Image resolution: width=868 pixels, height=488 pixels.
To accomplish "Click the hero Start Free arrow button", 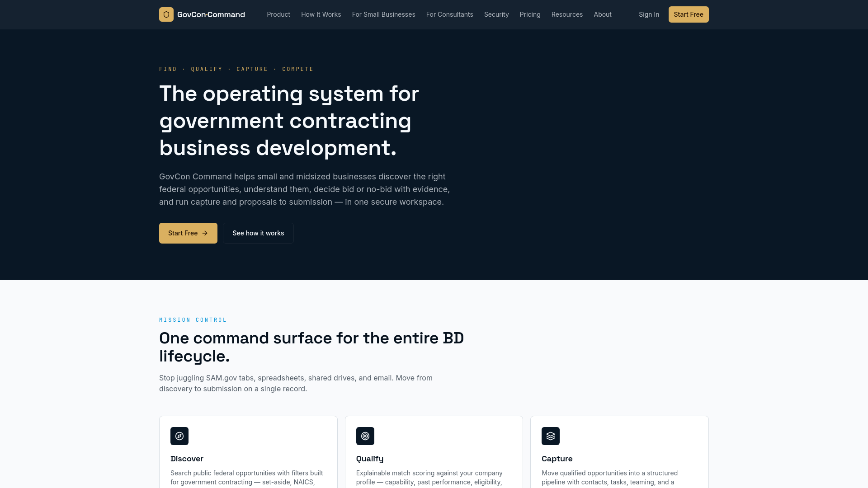I will [x=188, y=233].
